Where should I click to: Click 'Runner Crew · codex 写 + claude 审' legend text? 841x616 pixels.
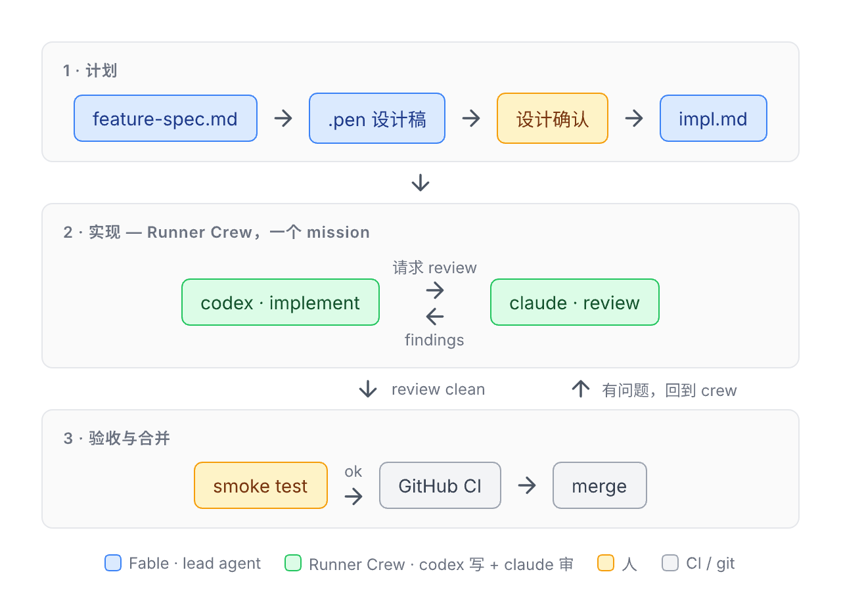(x=442, y=564)
